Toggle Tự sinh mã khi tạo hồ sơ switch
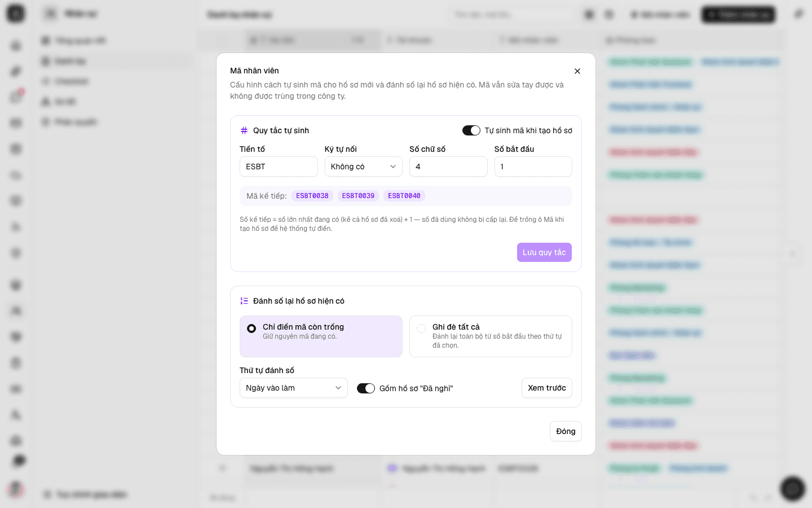The height and width of the screenshot is (508, 812). (x=471, y=130)
